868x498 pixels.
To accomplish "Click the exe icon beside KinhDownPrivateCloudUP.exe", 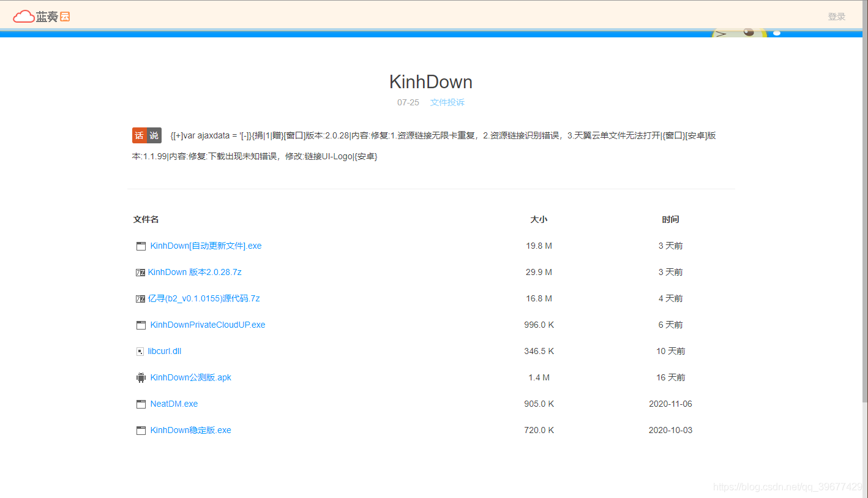I will click(x=141, y=325).
